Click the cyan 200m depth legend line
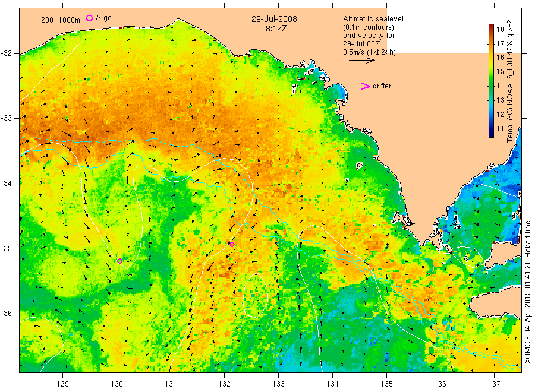The height and width of the screenshot is (392, 535). point(50,25)
